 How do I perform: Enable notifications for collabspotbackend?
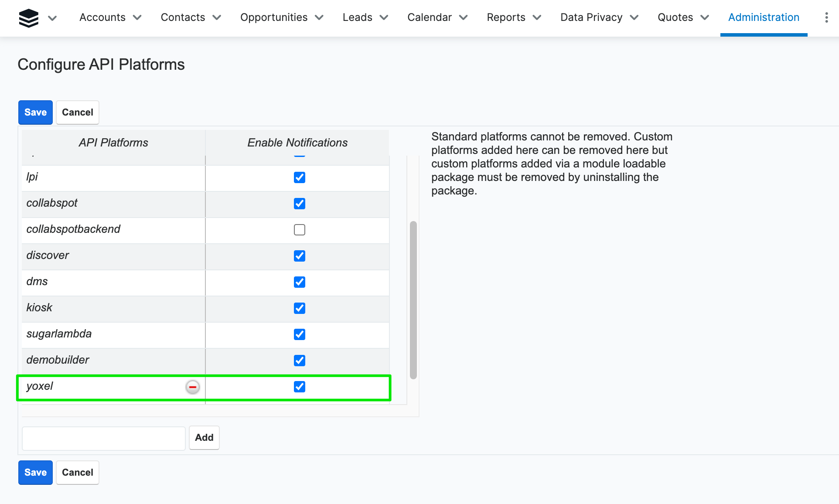tap(300, 230)
